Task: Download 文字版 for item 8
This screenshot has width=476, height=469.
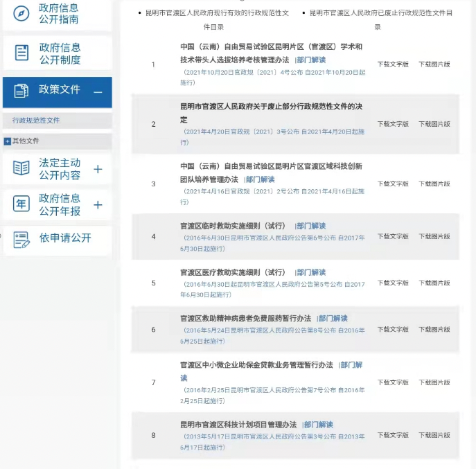Action: [x=393, y=435]
